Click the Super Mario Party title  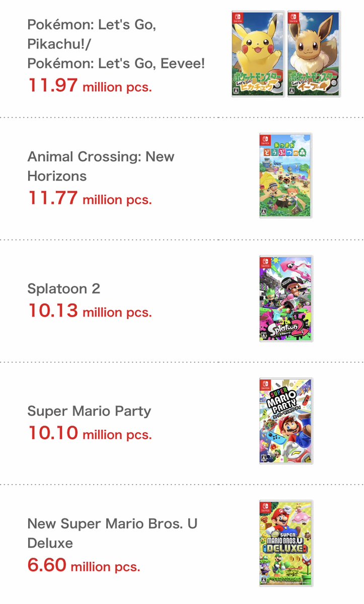click(x=89, y=411)
